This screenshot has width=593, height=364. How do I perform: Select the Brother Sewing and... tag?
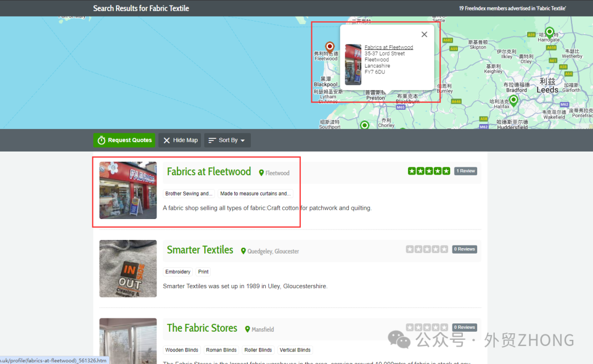[188, 194]
